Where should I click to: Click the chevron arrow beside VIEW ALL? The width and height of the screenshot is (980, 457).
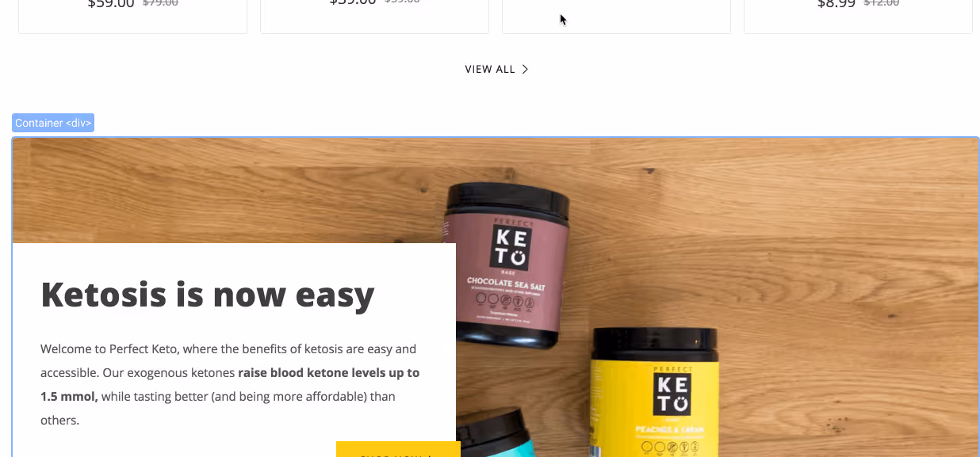(525, 70)
